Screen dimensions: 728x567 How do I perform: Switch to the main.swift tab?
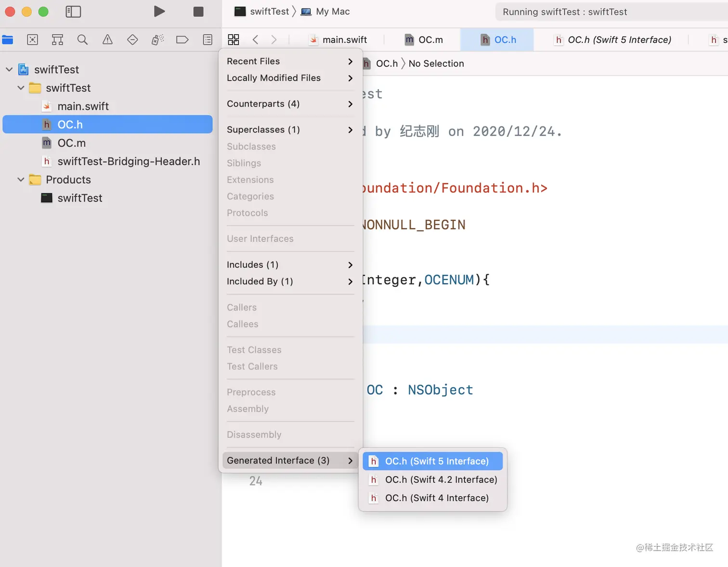(338, 39)
